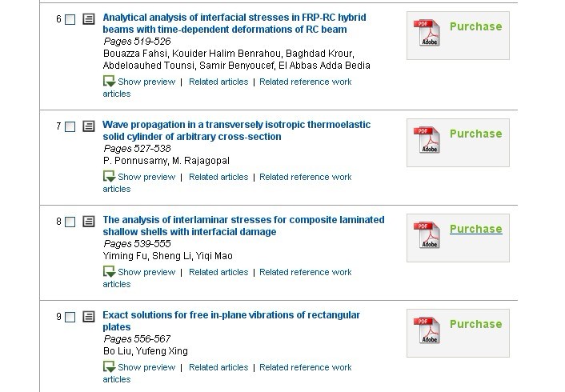
Task: Open 'Wave propagation in a transversely isotropic' title
Action: click(x=236, y=125)
